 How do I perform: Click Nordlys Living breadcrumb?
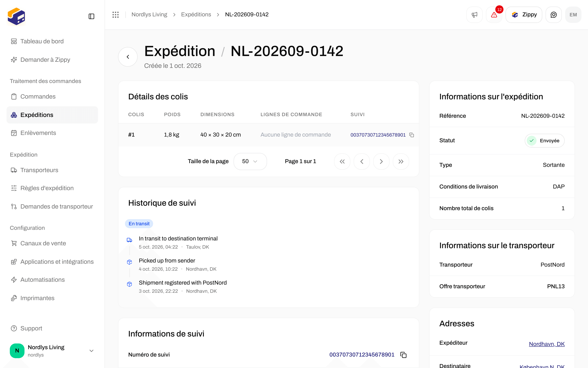tap(149, 15)
